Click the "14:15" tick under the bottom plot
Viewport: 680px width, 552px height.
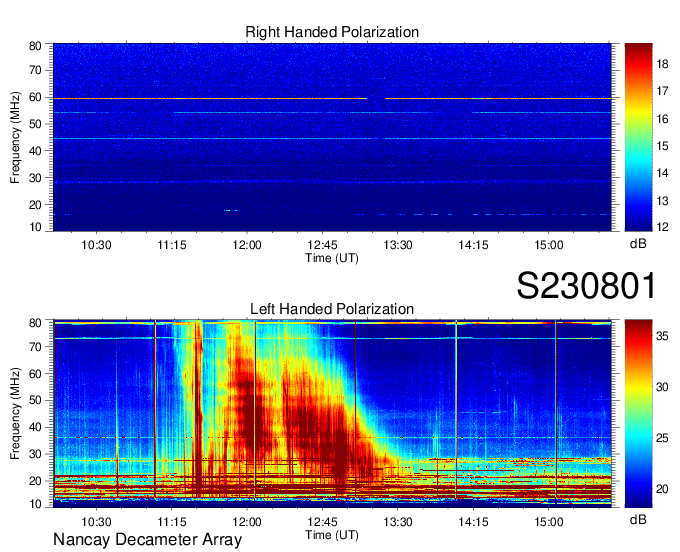[473, 521]
